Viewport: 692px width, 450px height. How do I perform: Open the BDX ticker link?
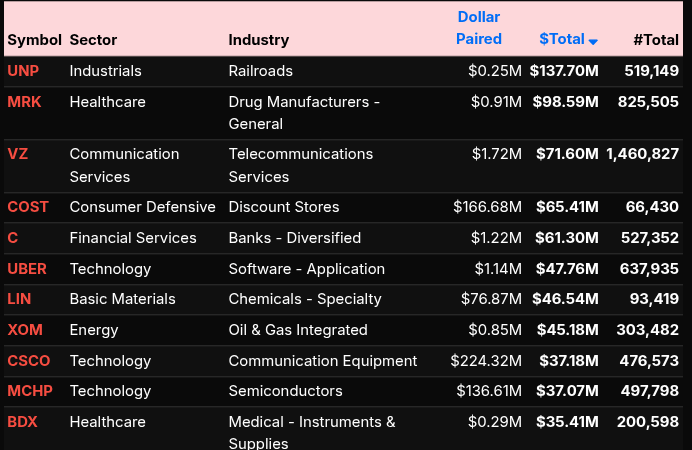23,422
